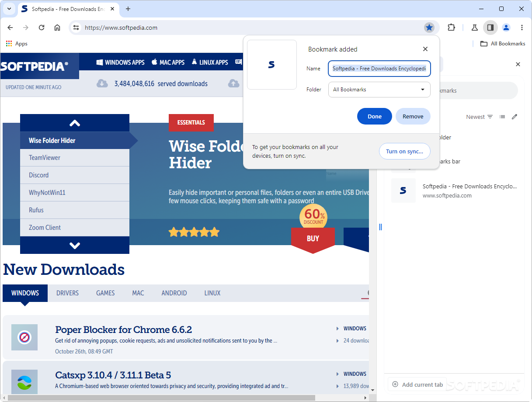Edit the bookmark Name field

[x=379, y=69]
